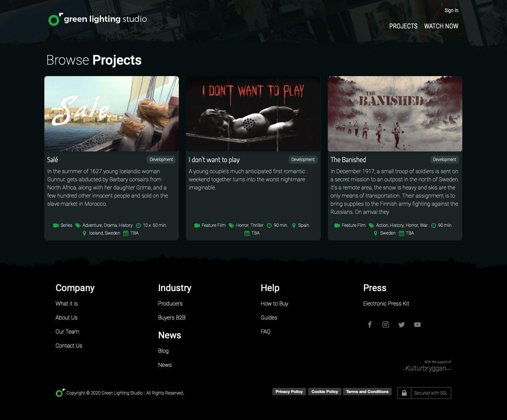Open the Facebook social icon
This screenshot has width=507, height=420.
(x=370, y=325)
